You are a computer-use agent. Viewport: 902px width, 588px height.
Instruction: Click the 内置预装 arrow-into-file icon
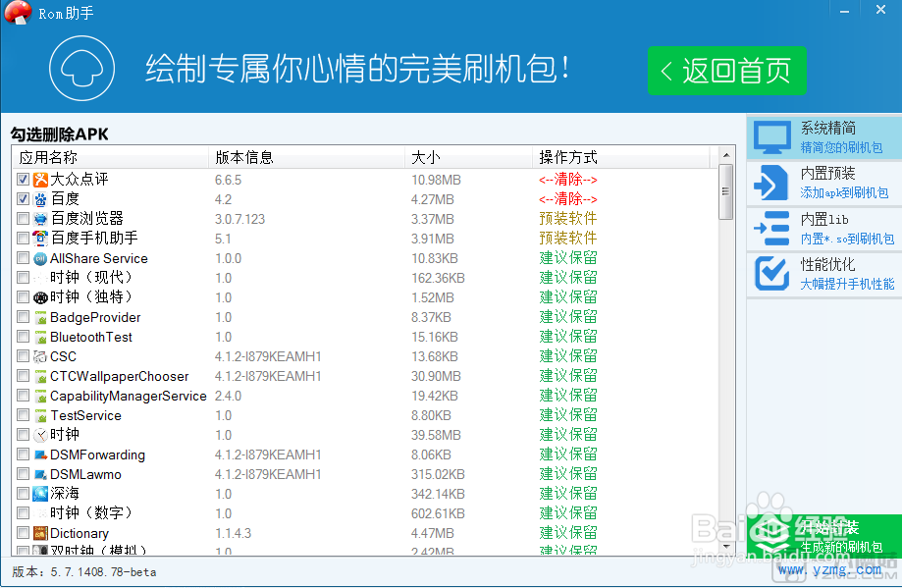pyautogui.click(x=771, y=183)
